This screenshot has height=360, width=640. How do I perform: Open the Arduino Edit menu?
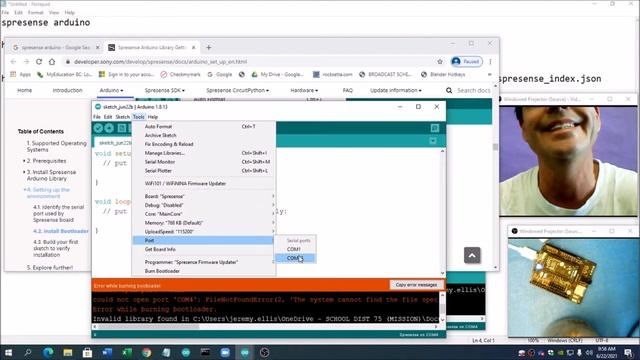pos(108,117)
